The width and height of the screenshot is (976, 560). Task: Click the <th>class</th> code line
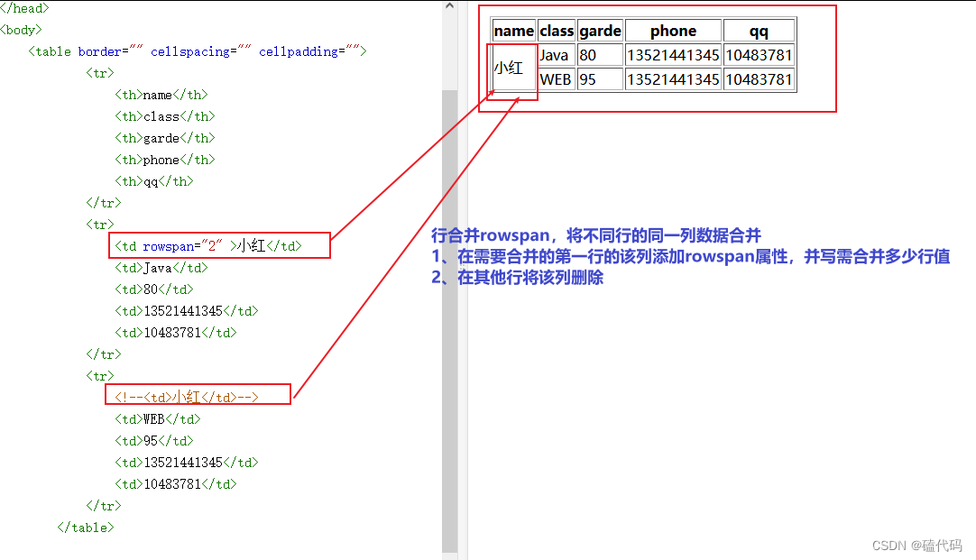(165, 116)
